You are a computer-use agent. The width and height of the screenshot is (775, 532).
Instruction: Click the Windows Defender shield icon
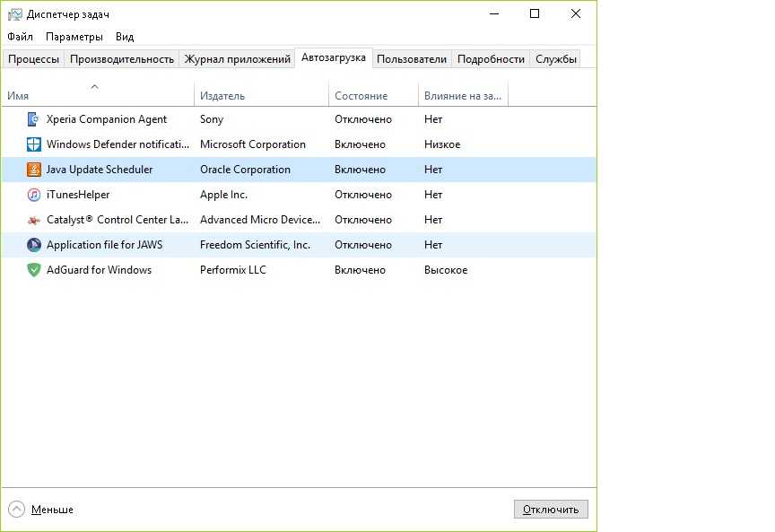pos(33,144)
